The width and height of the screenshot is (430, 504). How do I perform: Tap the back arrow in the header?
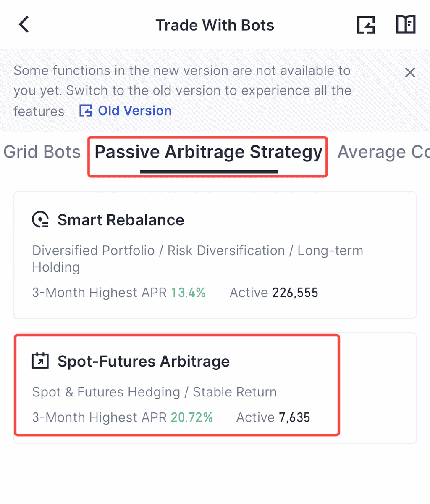[24, 25]
